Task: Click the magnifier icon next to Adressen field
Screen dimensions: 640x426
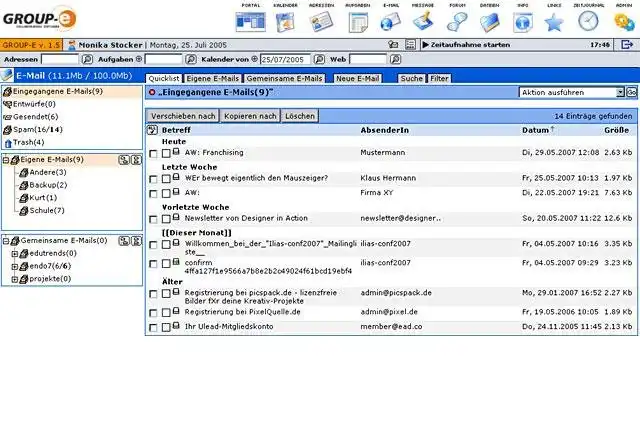Action: point(87,59)
